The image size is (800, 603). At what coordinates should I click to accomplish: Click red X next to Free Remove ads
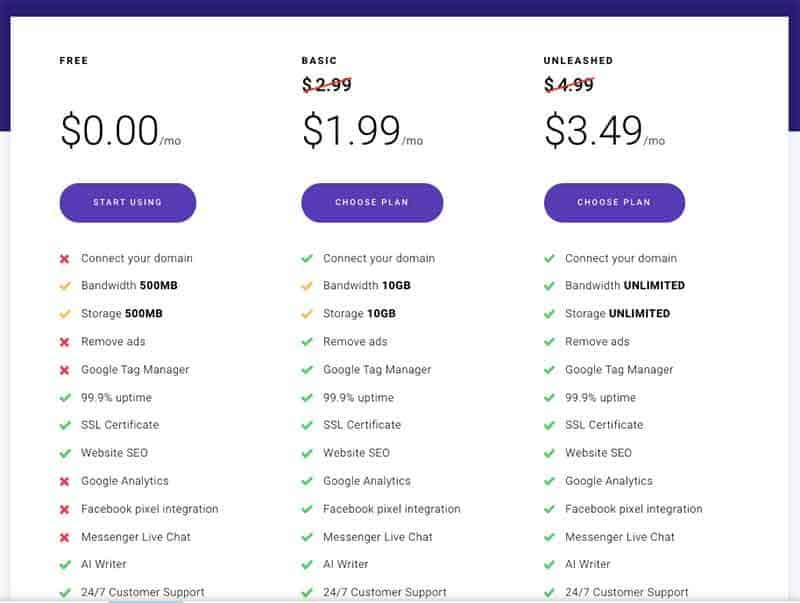(65, 342)
